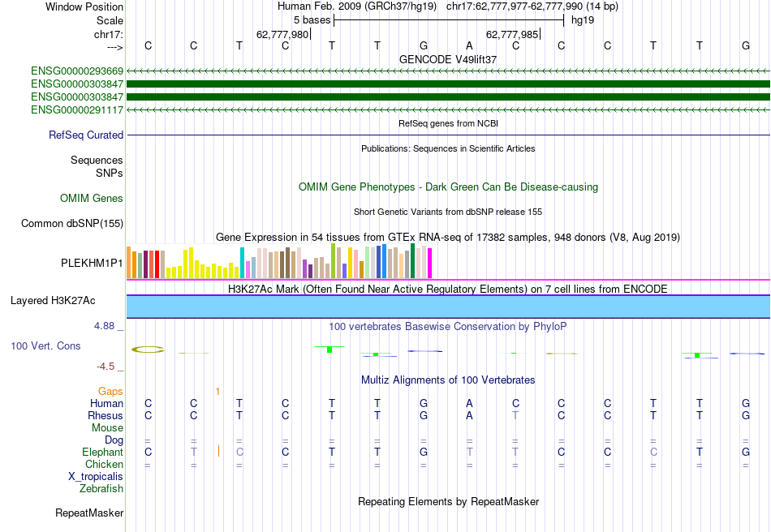Select the Scale track label
The width and height of the screenshot is (771, 532).
click(x=110, y=20)
